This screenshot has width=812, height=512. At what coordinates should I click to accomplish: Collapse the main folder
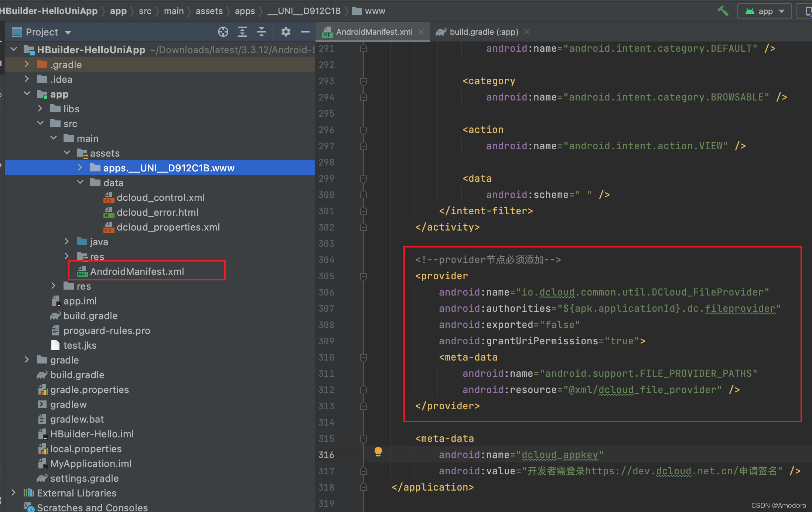coord(53,138)
